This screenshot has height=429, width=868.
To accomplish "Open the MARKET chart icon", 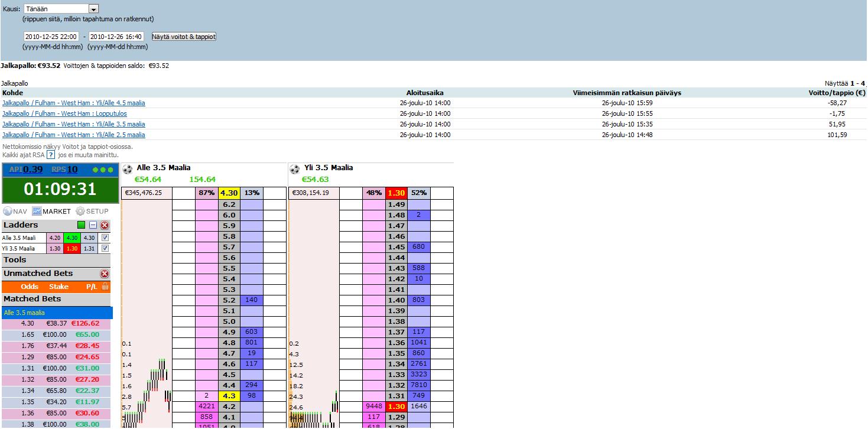I will (x=37, y=212).
